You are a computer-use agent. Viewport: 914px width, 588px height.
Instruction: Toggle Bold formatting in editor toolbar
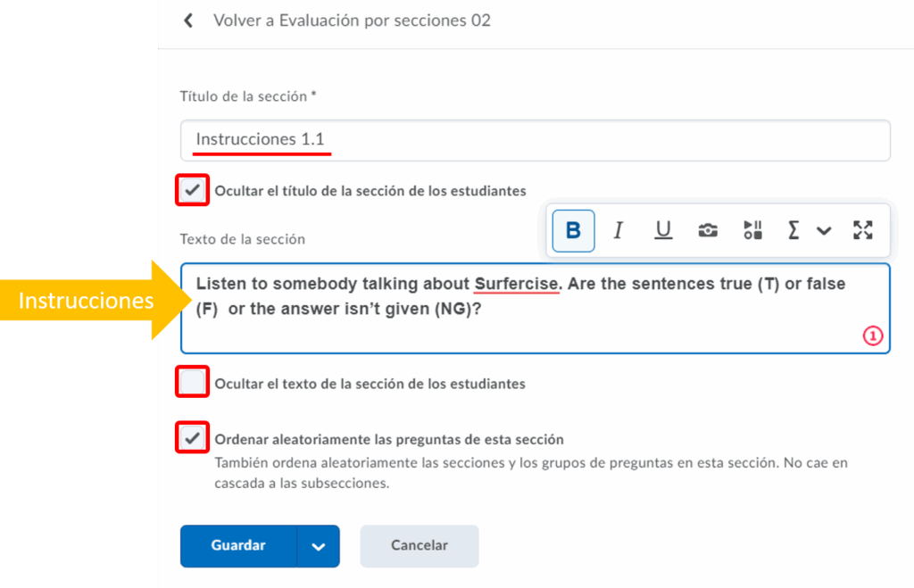pyautogui.click(x=573, y=231)
